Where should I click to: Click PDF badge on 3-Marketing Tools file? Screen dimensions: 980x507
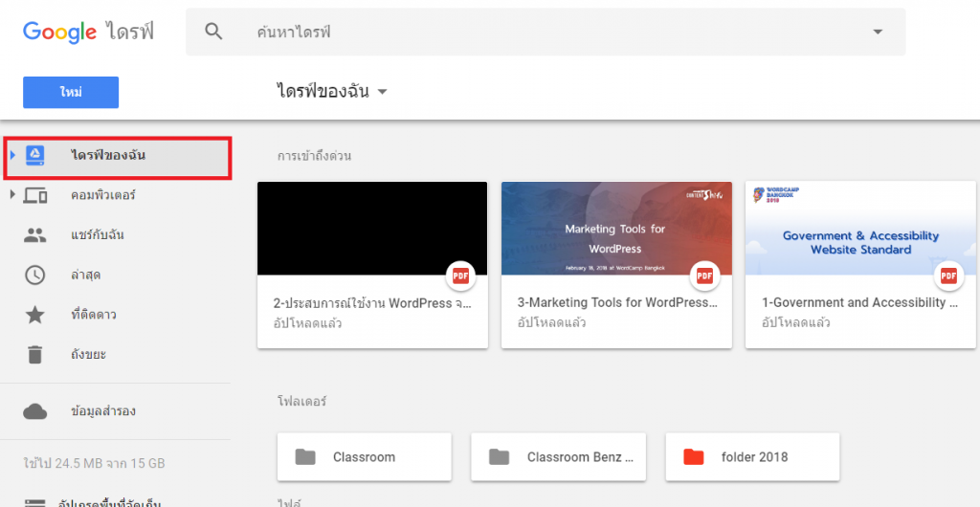(704, 276)
